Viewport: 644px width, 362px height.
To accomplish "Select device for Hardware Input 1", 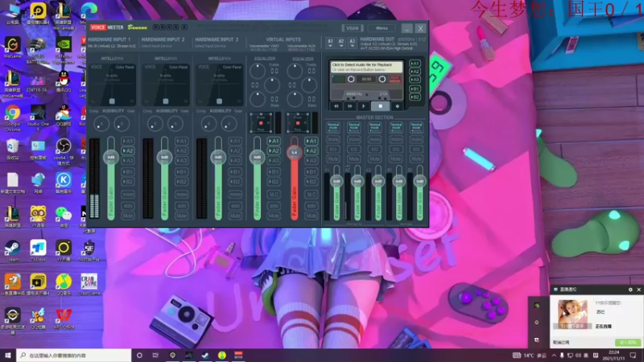I will [x=112, y=47].
